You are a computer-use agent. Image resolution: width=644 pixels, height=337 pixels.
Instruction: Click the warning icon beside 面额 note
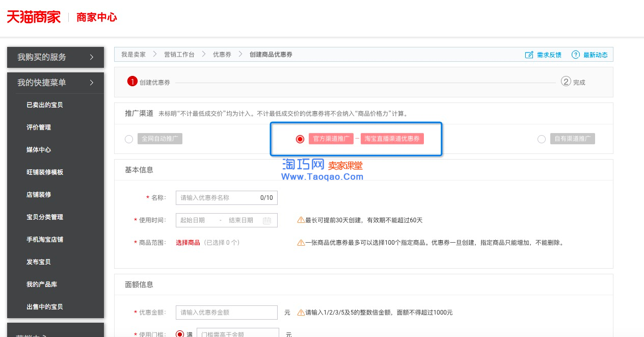pyautogui.click(x=301, y=312)
